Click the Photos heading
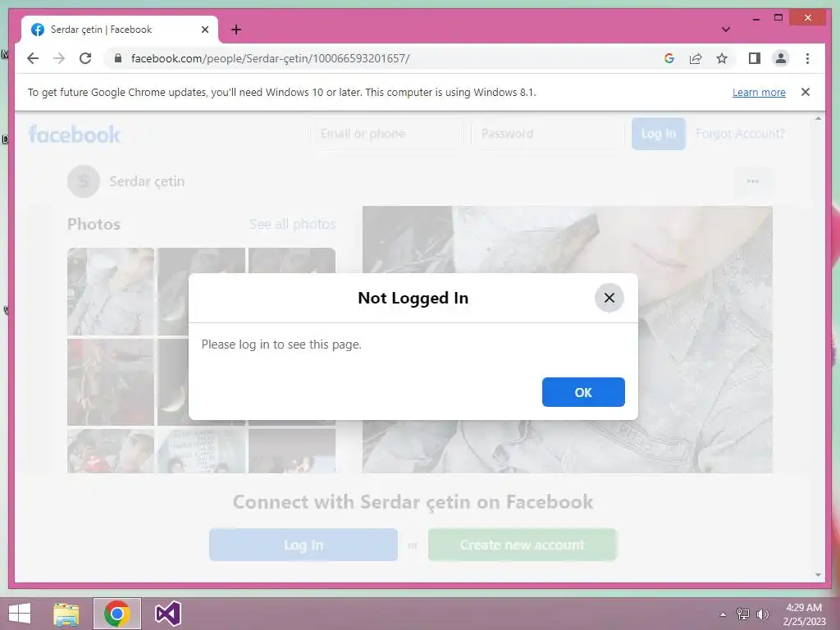 94,224
